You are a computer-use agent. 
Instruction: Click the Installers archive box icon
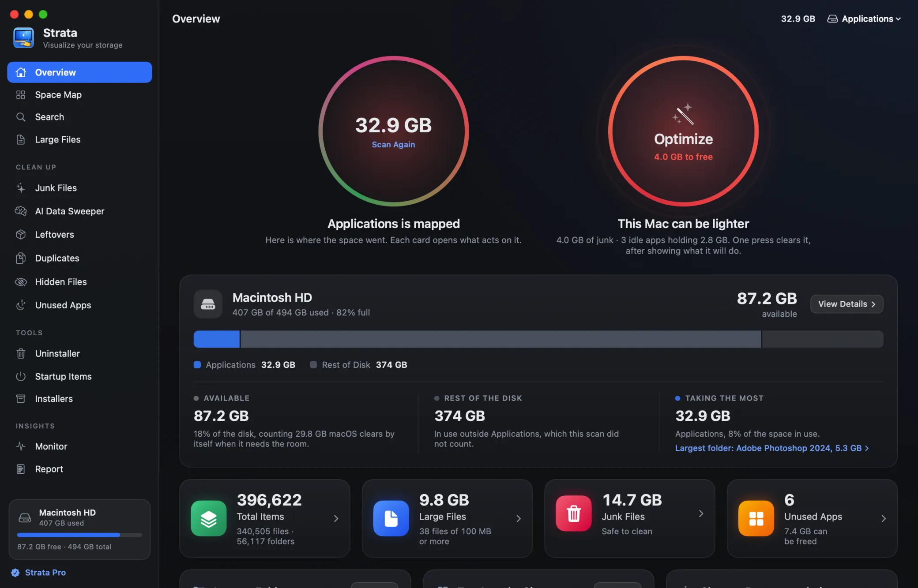click(21, 399)
